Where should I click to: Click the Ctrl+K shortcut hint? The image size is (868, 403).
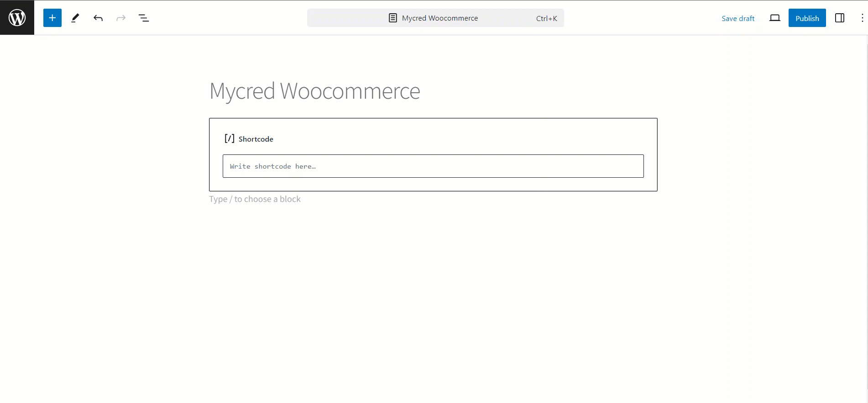(x=546, y=18)
